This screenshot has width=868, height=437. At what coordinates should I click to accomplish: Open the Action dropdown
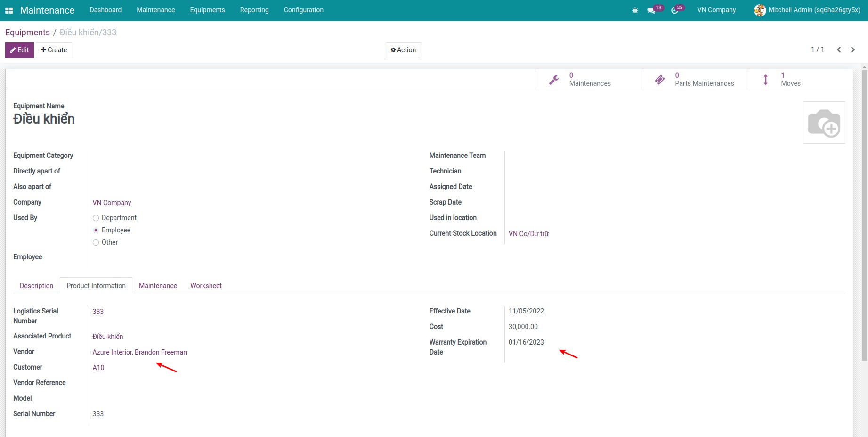pyautogui.click(x=403, y=50)
